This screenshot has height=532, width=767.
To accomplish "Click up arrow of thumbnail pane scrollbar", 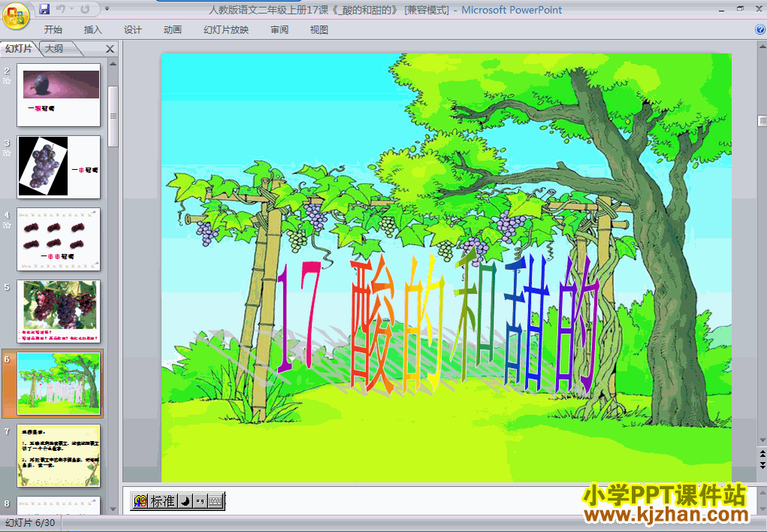I will 113,64.
